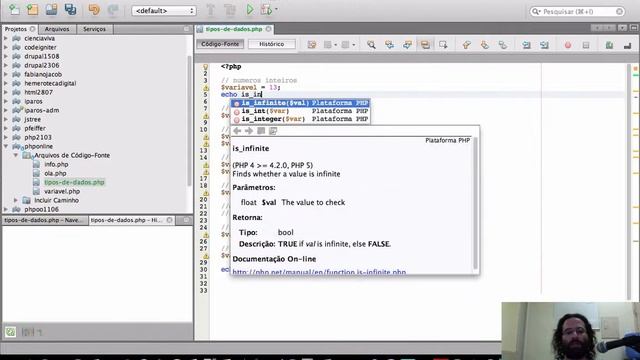This screenshot has height=360, width=640.
Task: Click the Stop Macro Recording icon
Action: [586, 45]
